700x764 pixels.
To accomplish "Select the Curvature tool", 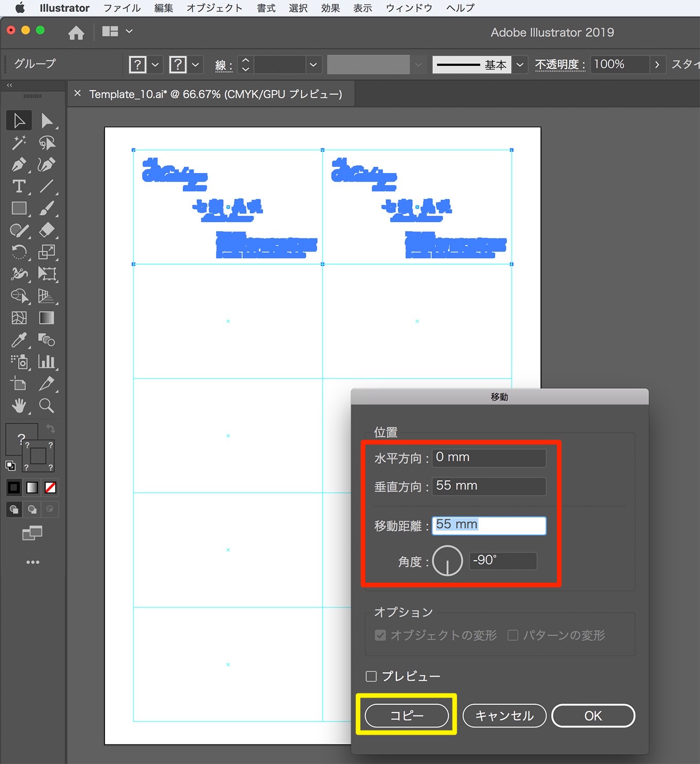I will coord(47,165).
